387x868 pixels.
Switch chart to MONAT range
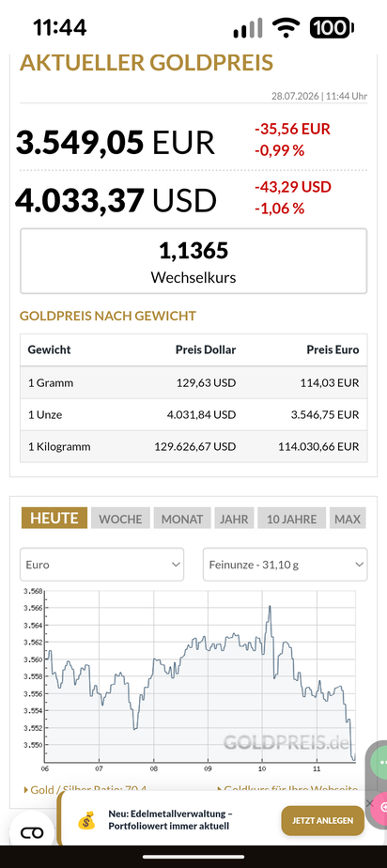tap(182, 519)
